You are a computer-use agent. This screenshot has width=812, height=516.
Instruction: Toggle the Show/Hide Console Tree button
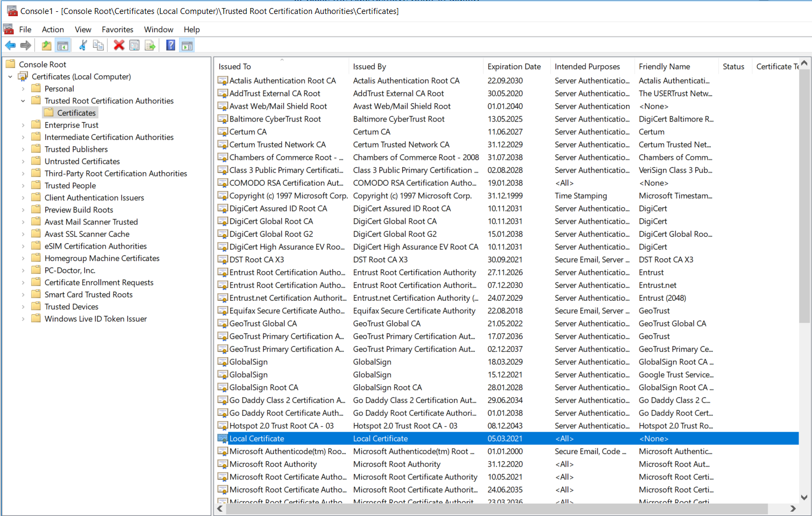[x=63, y=46]
